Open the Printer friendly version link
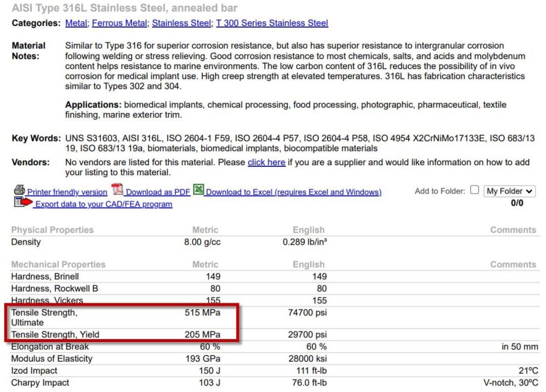 [67, 192]
